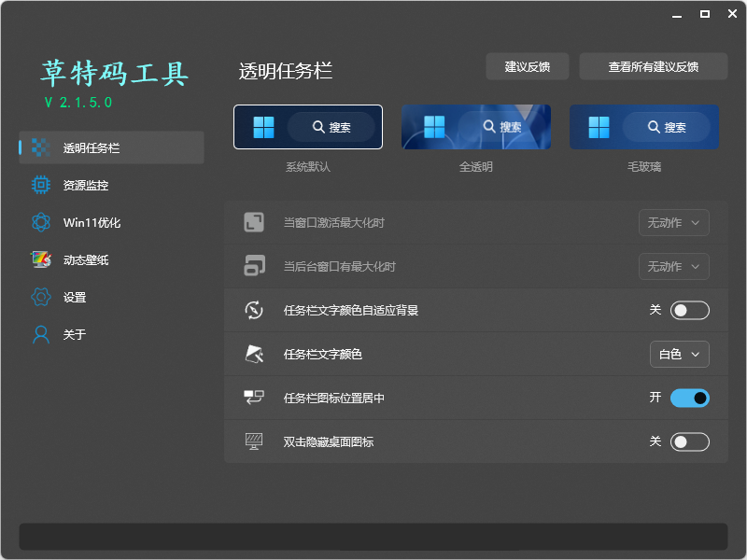747x560 pixels.
Task: Click the monitor icon beside 双击隐藏桌面图标
Action: [254, 441]
